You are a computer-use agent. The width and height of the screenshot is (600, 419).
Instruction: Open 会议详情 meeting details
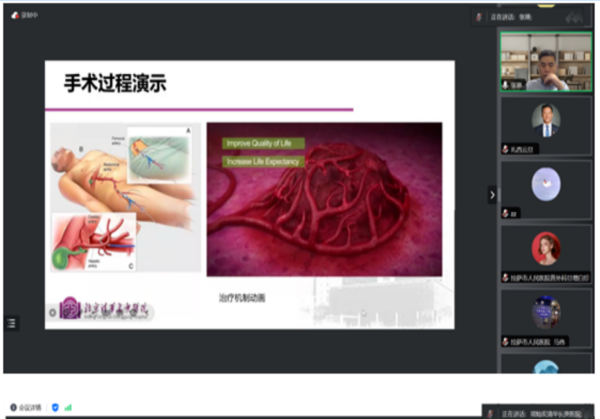tap(34, 408)
